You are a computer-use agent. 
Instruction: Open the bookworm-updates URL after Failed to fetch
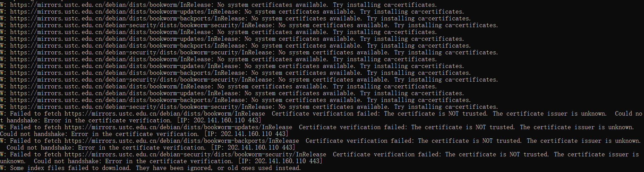[178, 127]
